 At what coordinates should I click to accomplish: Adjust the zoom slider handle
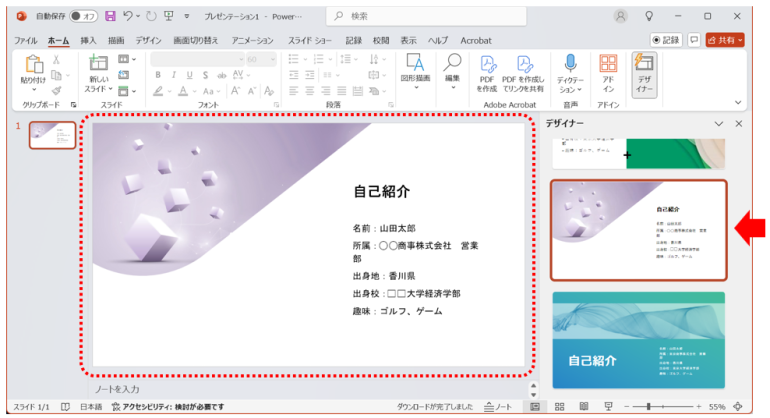tap(649, 406)
